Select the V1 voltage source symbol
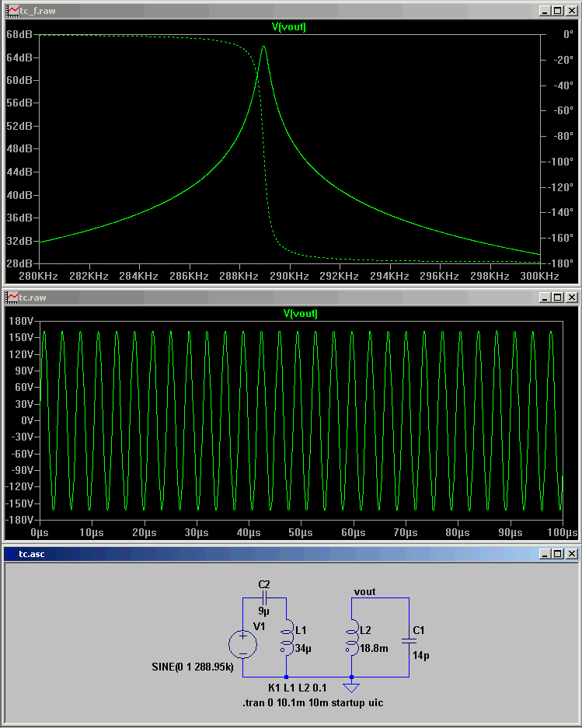582x728 pixels. click(x=243, y=644)
